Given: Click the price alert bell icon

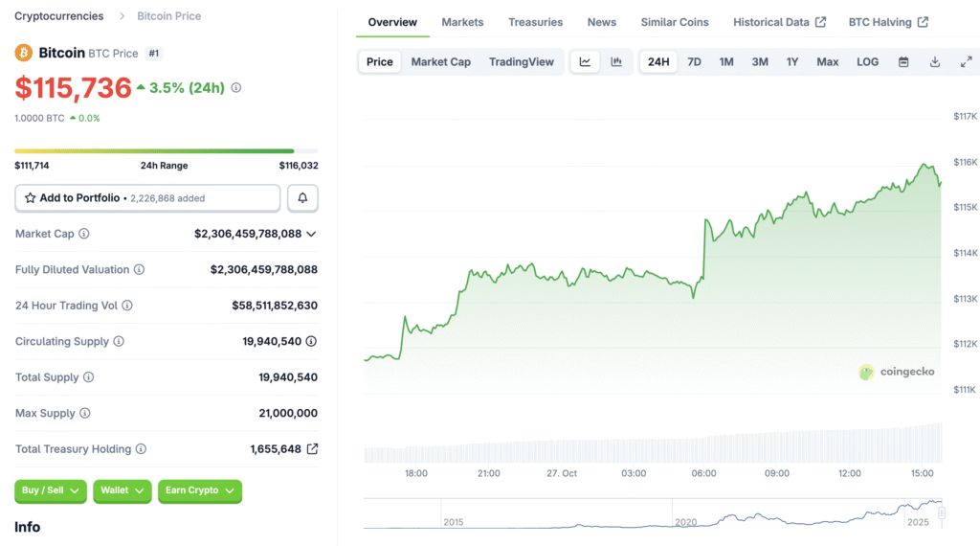Looking at the screenshot, I should [x=302, y=198].
